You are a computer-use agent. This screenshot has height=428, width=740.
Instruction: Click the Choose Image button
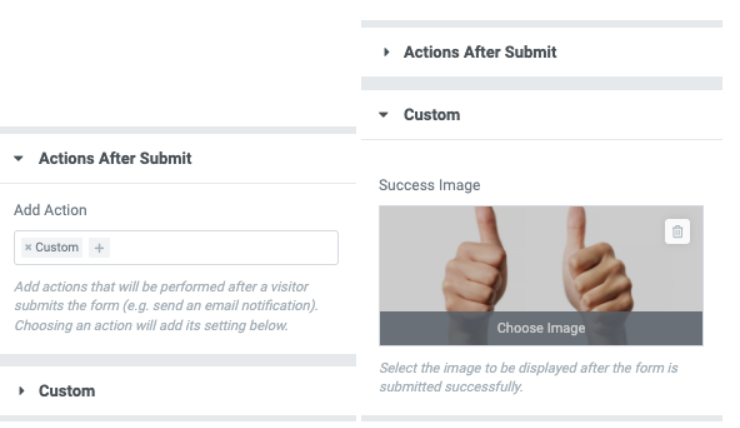point(541,328)
